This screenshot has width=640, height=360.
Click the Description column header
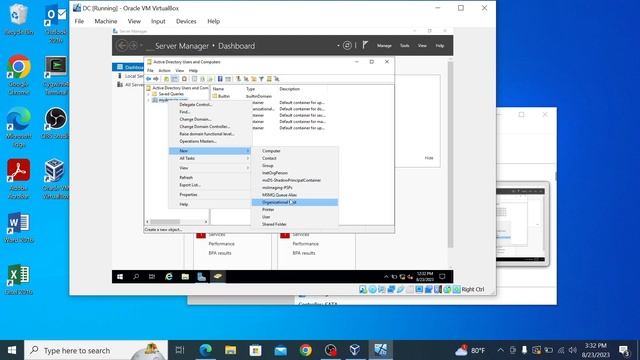289,89
